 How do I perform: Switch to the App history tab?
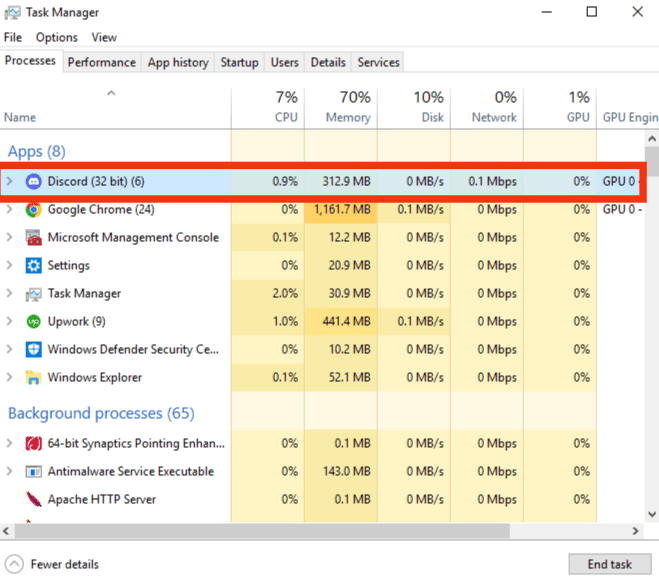[x=178, y=62]
